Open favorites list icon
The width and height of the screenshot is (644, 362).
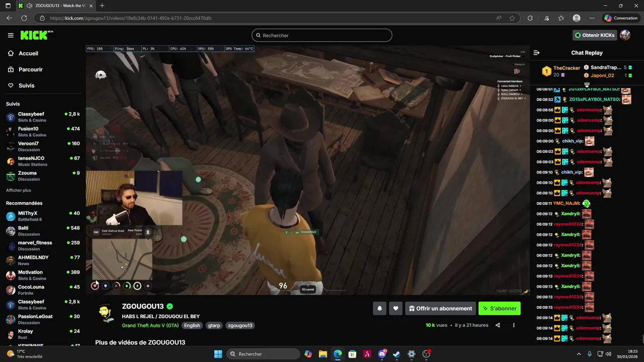click(x=561, y=18)
